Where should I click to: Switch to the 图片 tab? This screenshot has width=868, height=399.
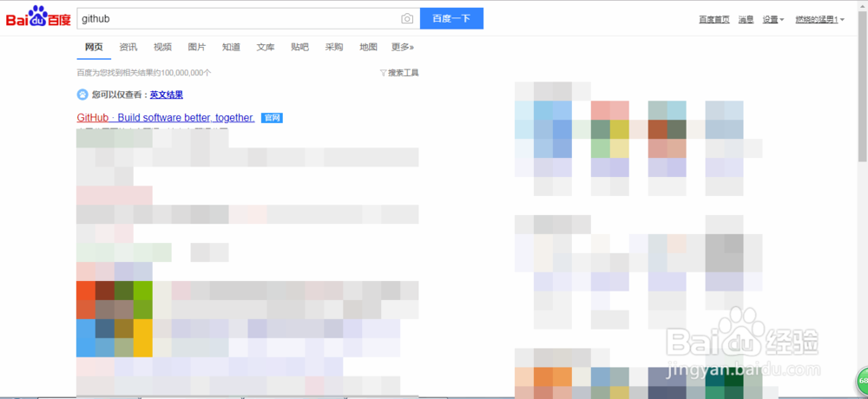(x=197, y=47)
